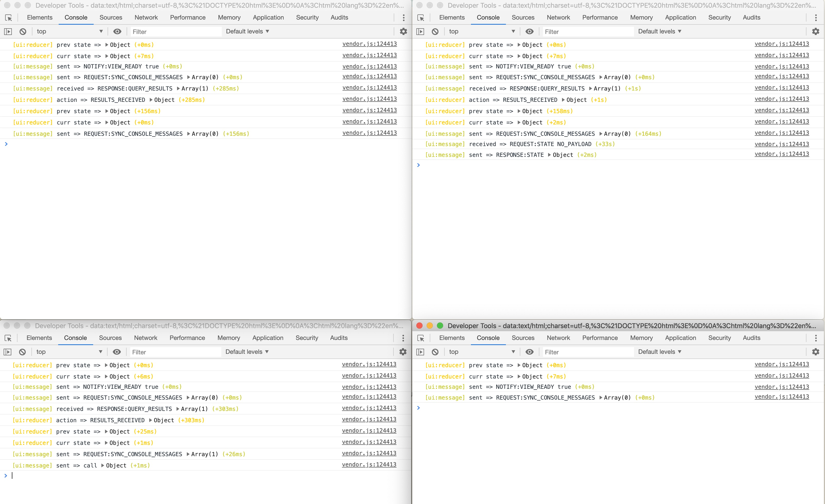This screenshot has height=504, width=825.
Task: Switch to the Network tab
Action: click(x=146, y=17)
